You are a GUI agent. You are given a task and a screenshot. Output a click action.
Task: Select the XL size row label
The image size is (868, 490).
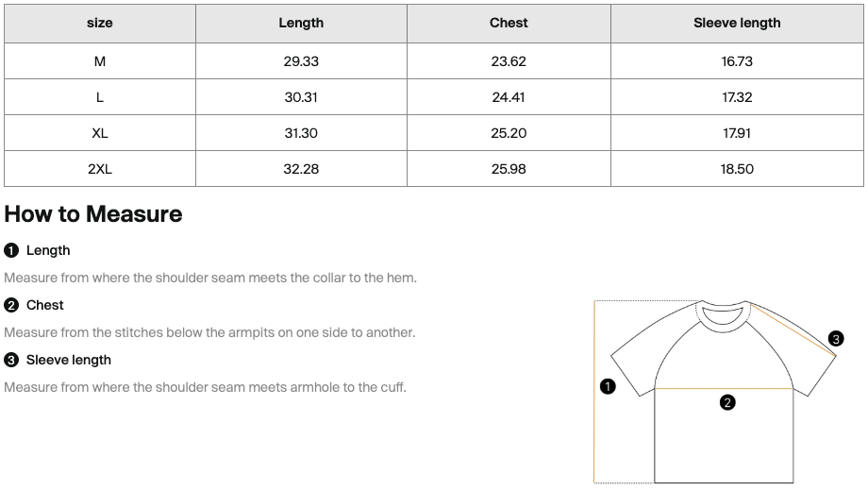[100, 133]
